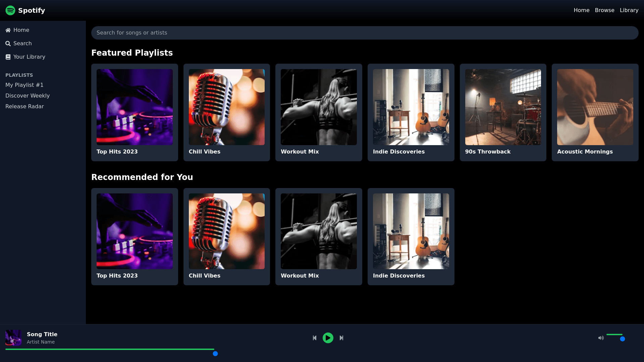Open the Browse tab in top navigation

click(604, 10)
